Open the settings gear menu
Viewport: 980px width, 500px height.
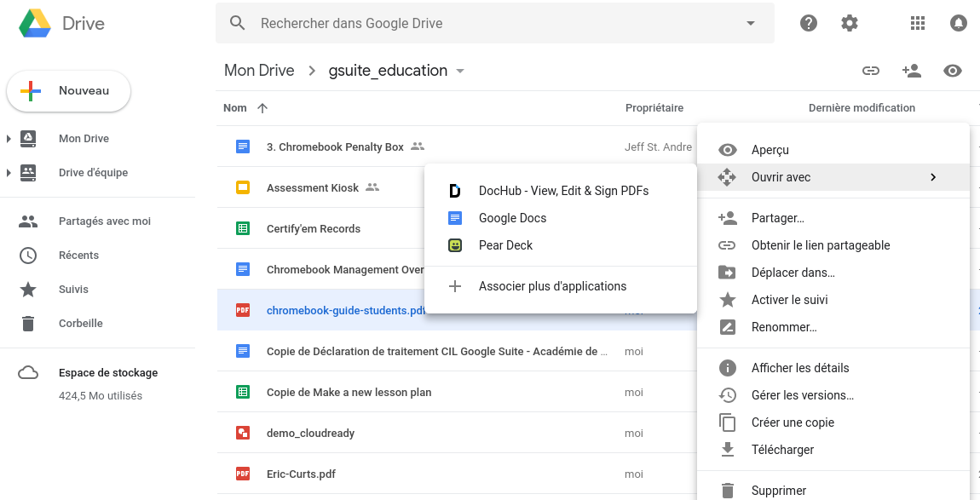click(x=849, y=23)
